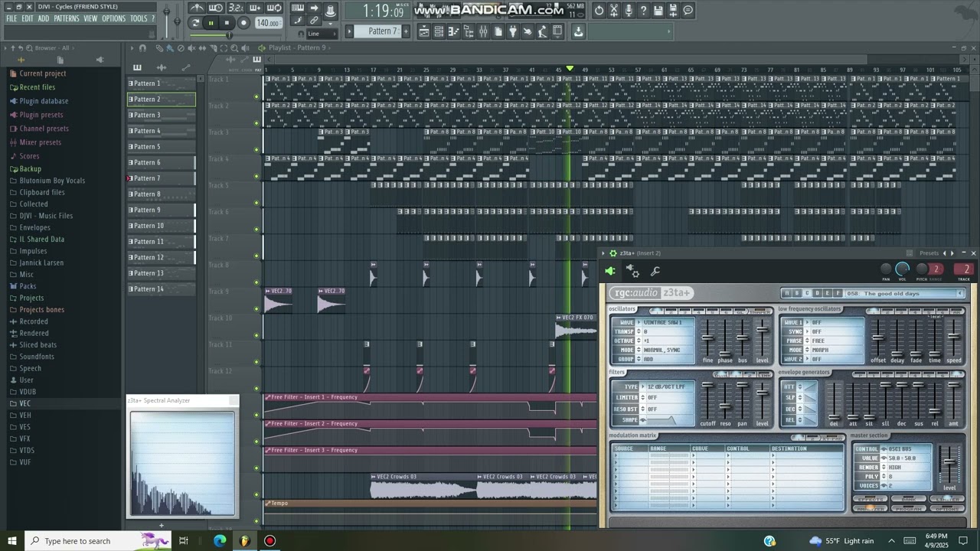Click the save project floppy icon
The image size is (980, 551).
pyautogui.click(x=658, y=10)
